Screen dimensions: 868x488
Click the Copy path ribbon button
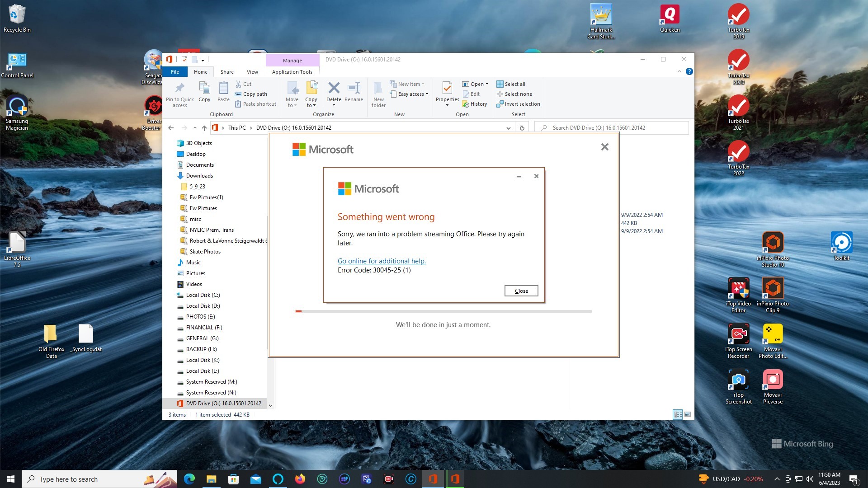tap(255, 94)
